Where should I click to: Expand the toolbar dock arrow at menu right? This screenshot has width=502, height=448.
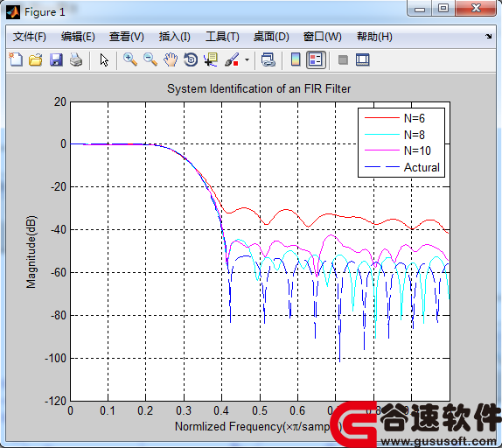(488, 37)
